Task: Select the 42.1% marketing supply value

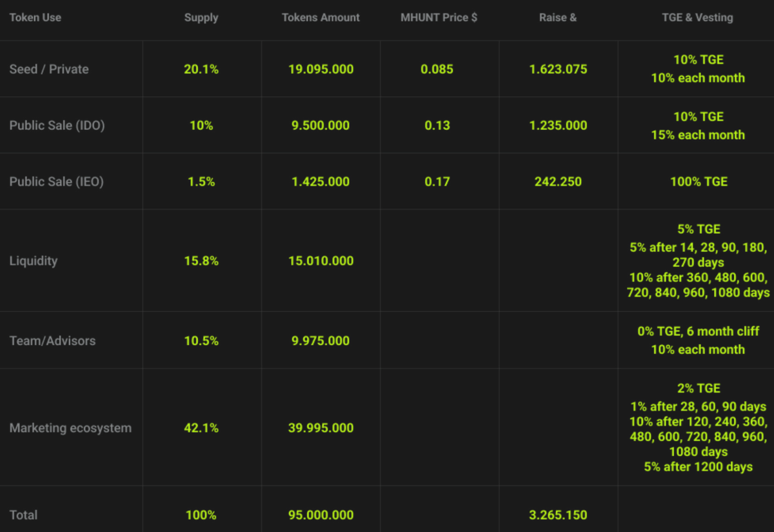Action: [201, 428]
